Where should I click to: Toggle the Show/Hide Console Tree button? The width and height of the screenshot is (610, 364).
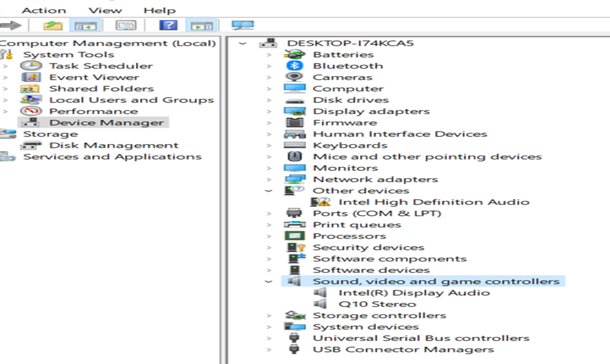[85, 25]
